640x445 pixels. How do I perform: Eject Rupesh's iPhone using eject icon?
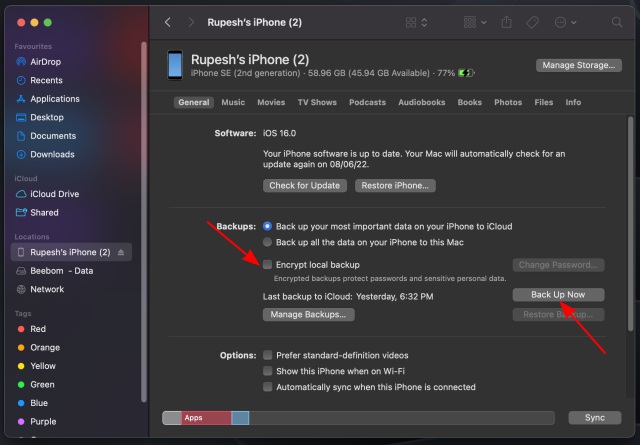pyautogui.click(x=121, y=252)
